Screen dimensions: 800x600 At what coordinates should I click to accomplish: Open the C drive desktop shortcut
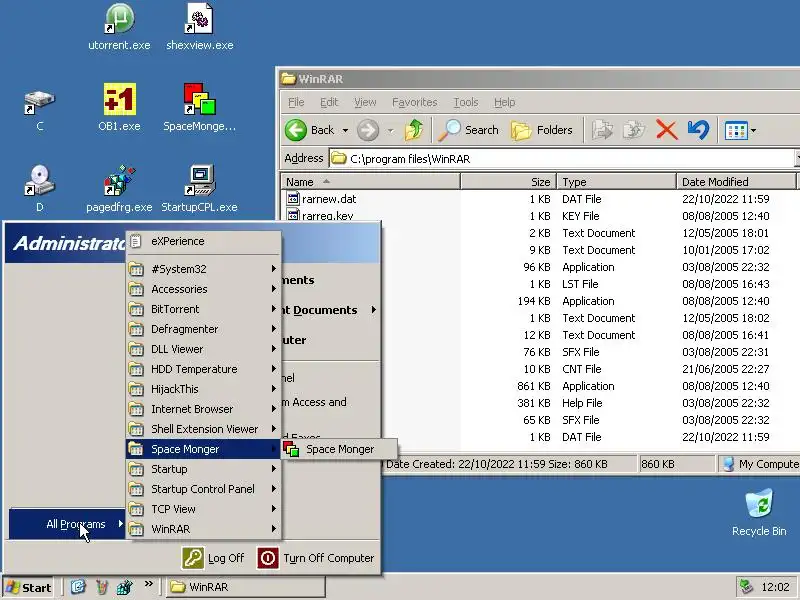[x=40, y=109]
